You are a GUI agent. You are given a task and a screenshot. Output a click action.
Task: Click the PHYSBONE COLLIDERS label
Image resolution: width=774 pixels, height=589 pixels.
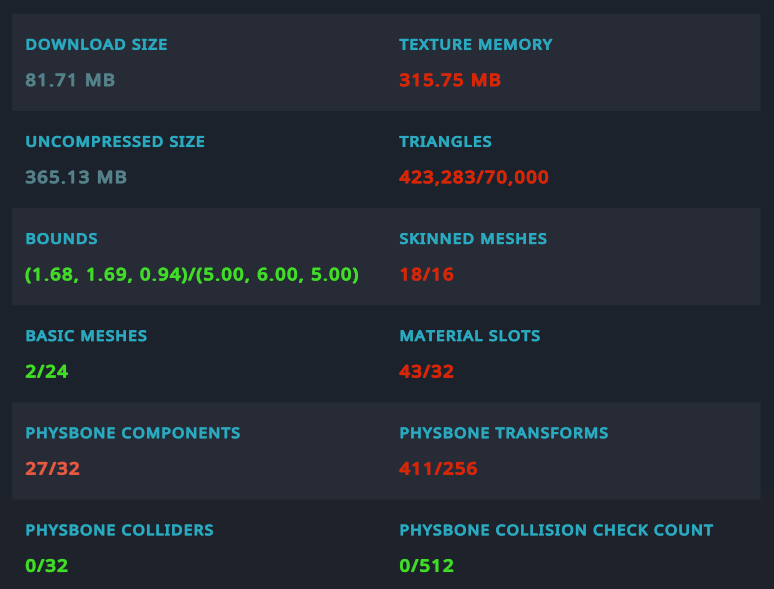(x=119, y=530)
